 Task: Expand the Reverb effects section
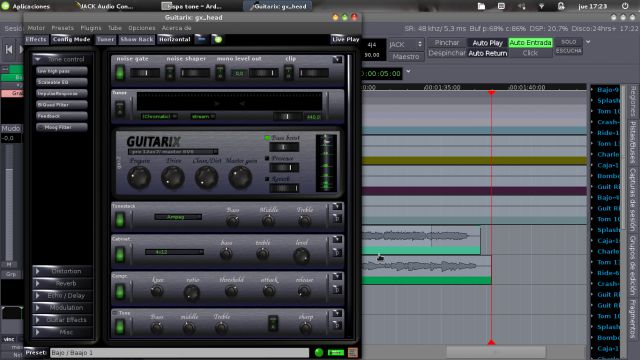tap(62, 283)
